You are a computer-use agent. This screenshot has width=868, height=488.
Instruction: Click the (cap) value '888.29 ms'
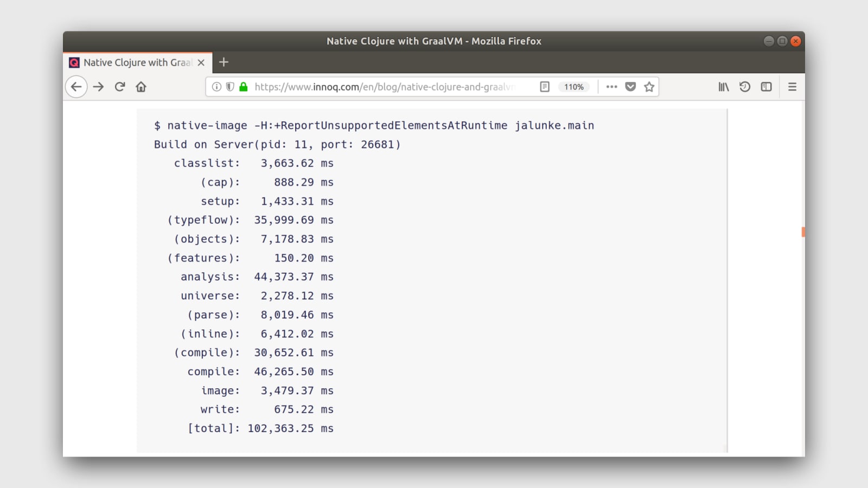pyautogui.click(x=304, y=182)
